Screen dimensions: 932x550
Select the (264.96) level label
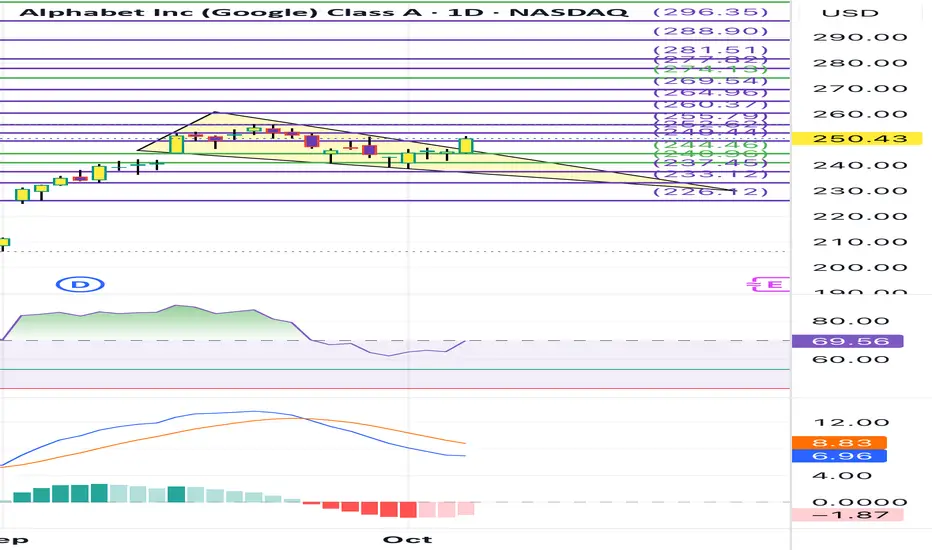tap(710, 92)
